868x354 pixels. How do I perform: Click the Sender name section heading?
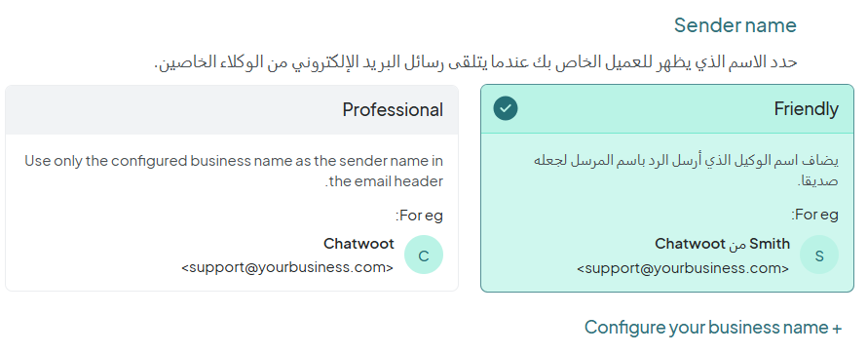pyautogui.click(x=736, y=25)
